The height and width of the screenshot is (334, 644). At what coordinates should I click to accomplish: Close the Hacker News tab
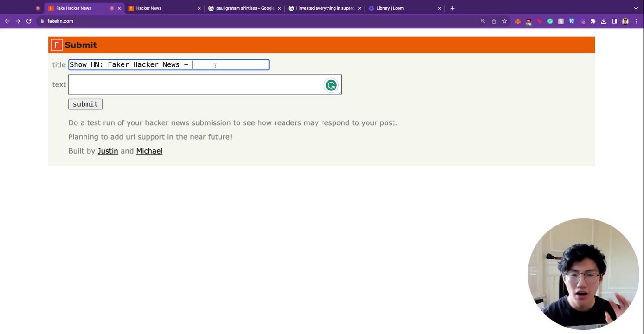(x=199, y=8)
